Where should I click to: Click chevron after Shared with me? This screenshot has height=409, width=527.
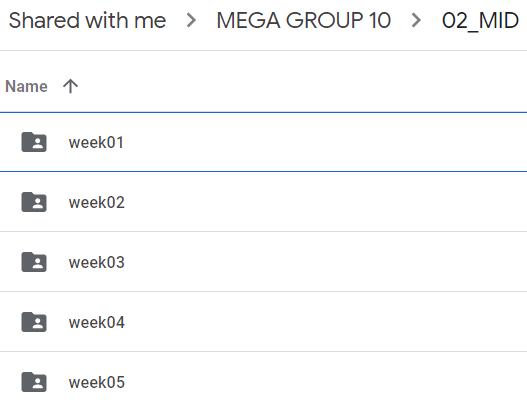coord(191,20)
